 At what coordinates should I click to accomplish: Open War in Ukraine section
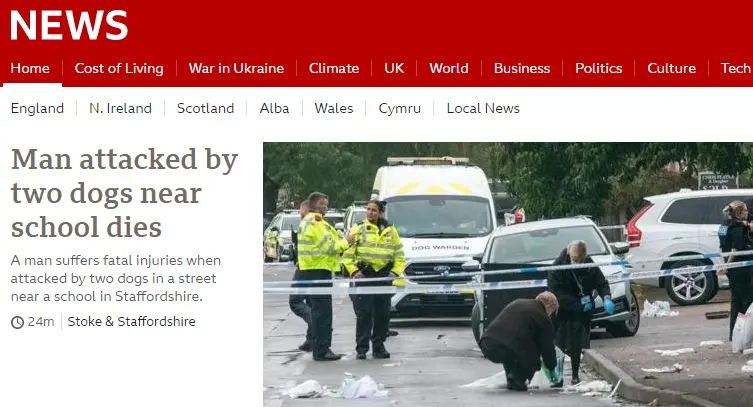coord(236,68)
